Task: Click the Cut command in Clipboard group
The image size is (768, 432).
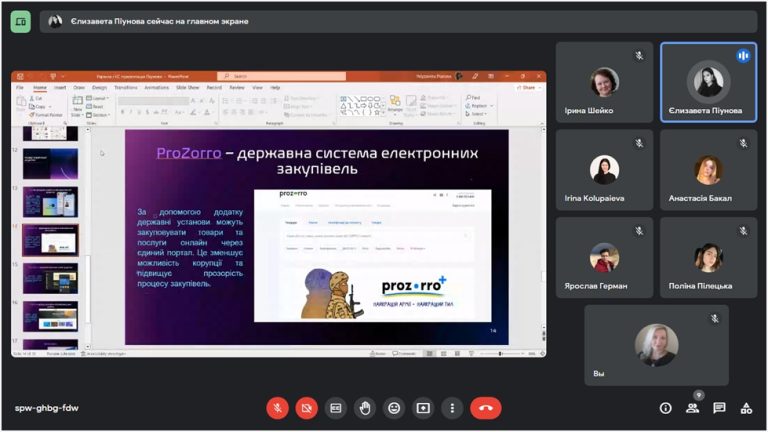Action: click(36, 98)
